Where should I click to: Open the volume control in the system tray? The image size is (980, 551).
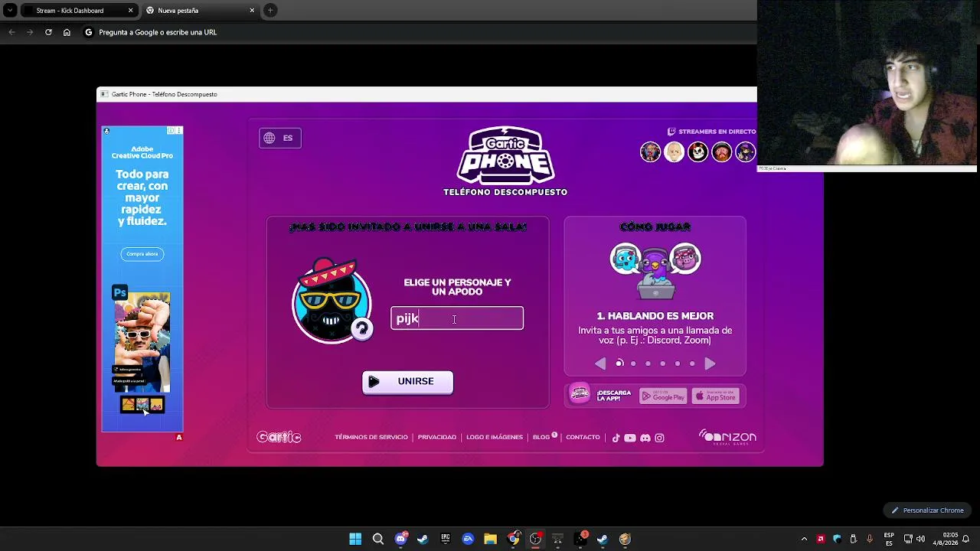tap(920, 539)
